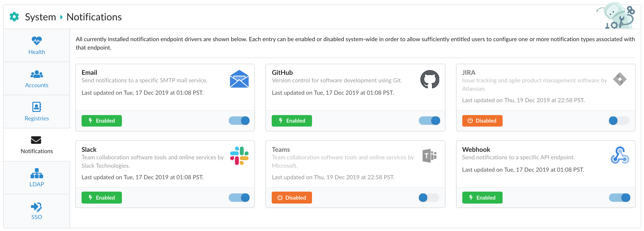Enable the JIRA notification toggle

tap(619, 121)
